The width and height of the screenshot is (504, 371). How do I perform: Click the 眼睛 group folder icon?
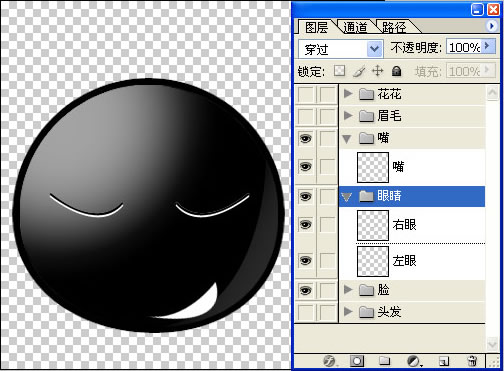[x=366, y=196]
